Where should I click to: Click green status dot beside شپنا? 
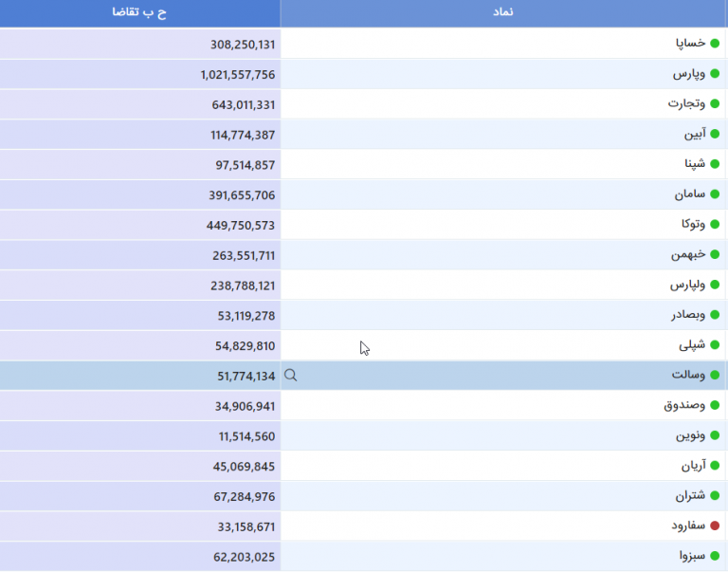point(715,164)
